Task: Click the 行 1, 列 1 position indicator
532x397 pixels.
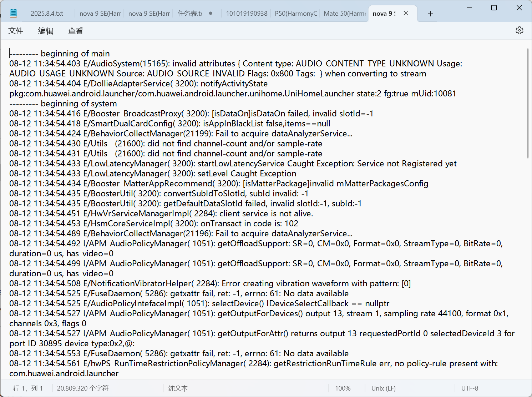Action: pos(28,388)
